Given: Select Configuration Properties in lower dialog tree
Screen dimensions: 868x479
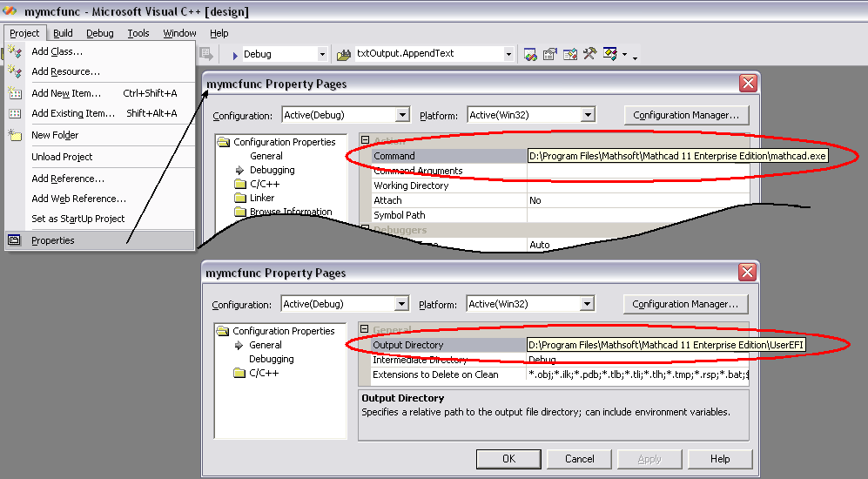Looking at the screenshot, I should (x=284, y=331).
